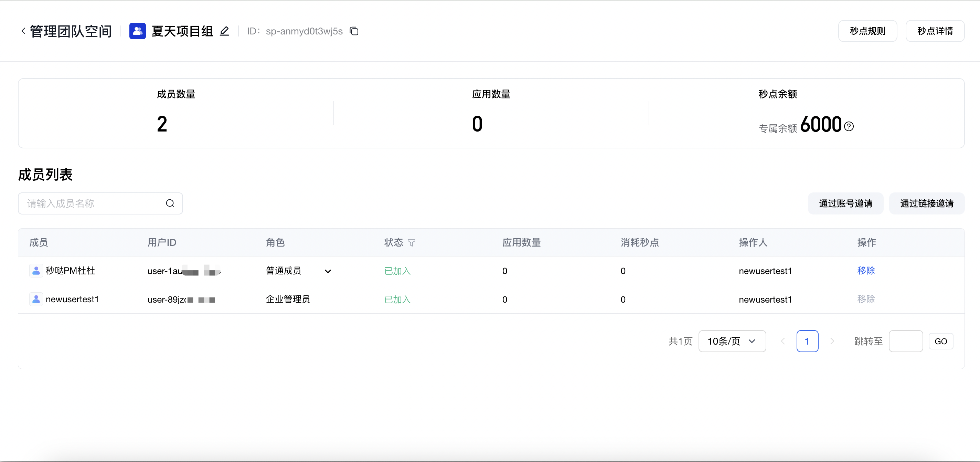Click the magnifier search icon in member search
The image size is (980, 462).
pyautogui.click(x=170, y=203)
